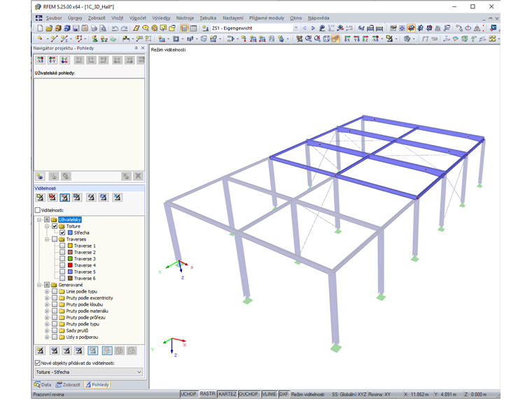Toggle the Viditelnosti checkbox
The width and height of the screenshot is (532, 399).
click(x=37, y=210)
